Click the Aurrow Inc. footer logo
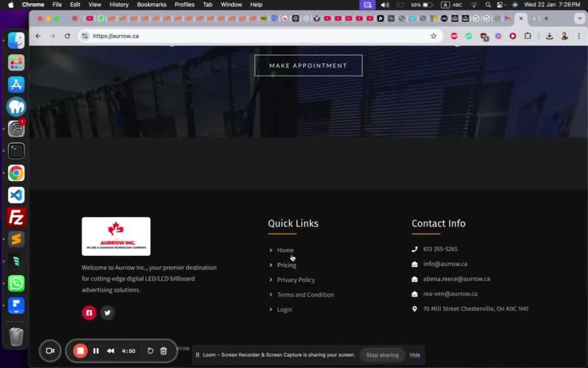Image resolution: width=588 pixels, height=368 pixels. pyautogui.click(x=116, y=237)
